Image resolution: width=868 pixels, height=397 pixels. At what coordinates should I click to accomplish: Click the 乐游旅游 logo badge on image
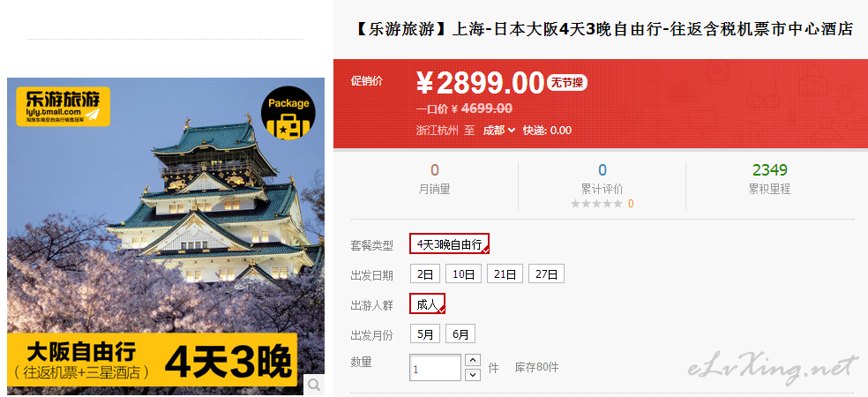tap(64, 107)
